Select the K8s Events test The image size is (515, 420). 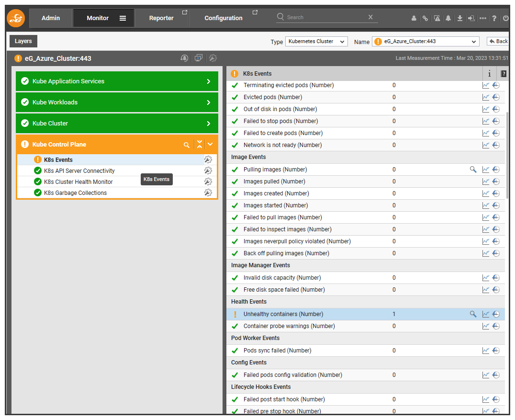pos(58,160)
